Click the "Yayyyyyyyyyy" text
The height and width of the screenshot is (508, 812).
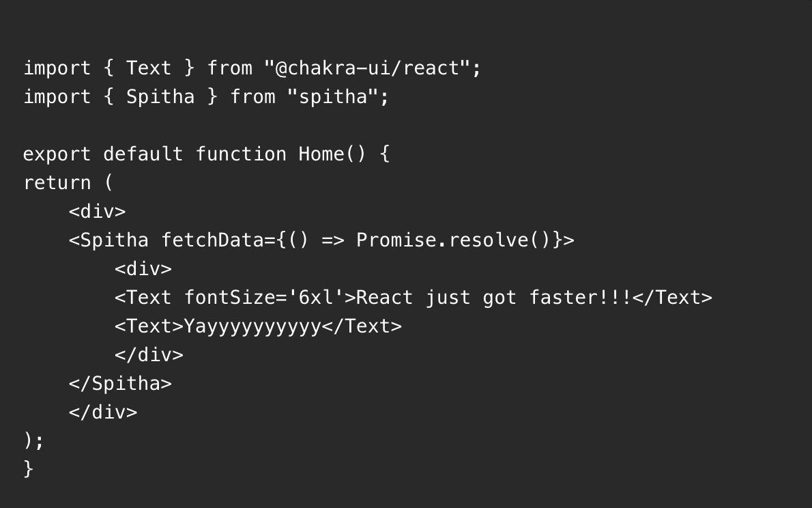[x=252, y=326]
